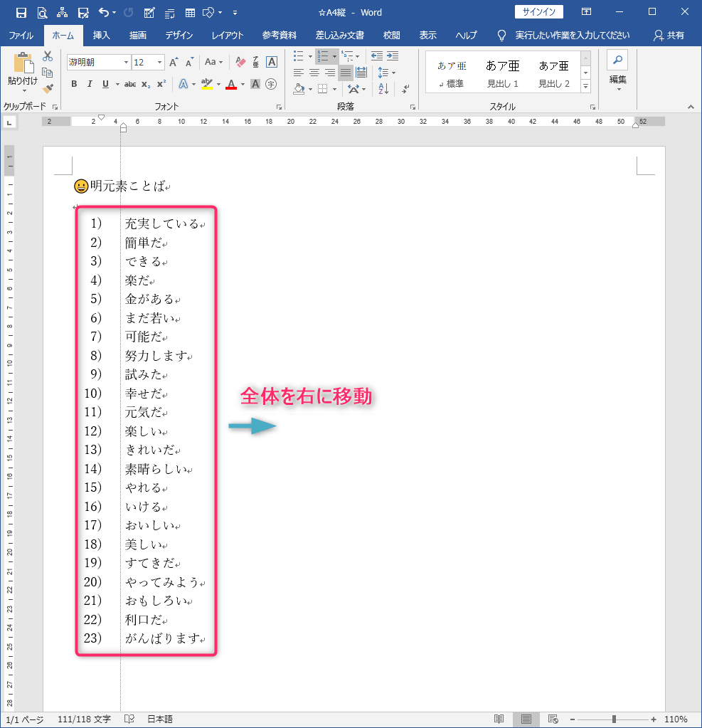Click the zoom slider handle
The width and height of the screenshot is (702, 728).
pos(614,719)
